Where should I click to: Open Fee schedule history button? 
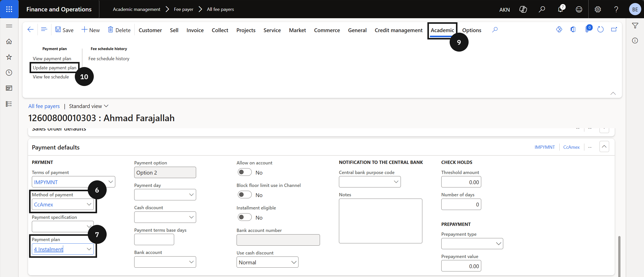click(109, 58)
